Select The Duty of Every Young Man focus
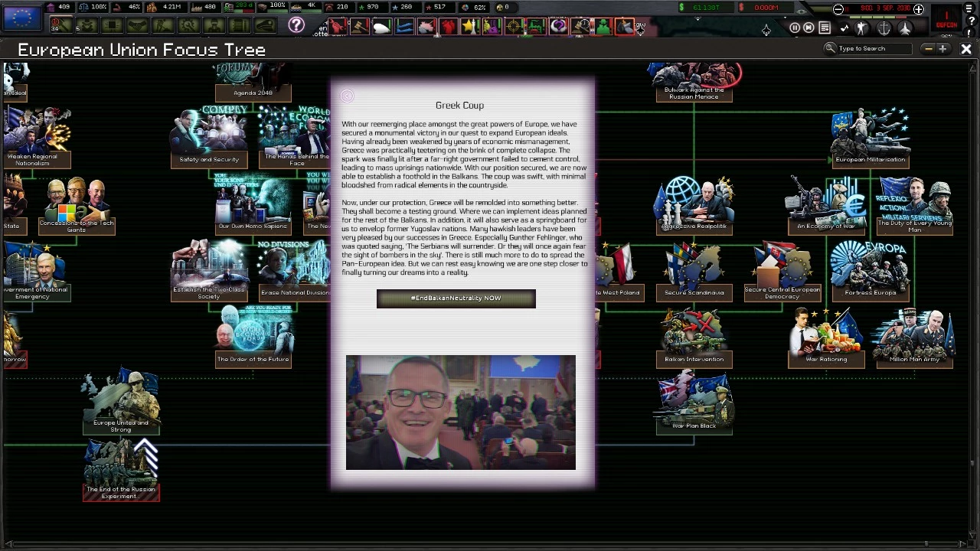Viewport: 980px width, 551px height. pos(915,204)
